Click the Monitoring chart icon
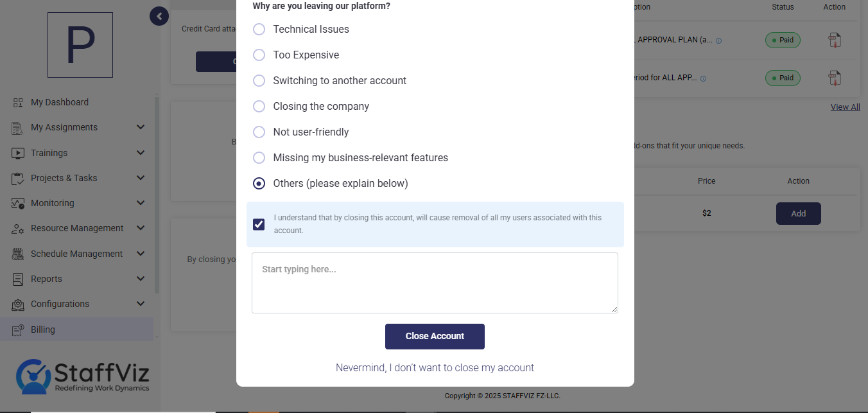 pos(18,203)
